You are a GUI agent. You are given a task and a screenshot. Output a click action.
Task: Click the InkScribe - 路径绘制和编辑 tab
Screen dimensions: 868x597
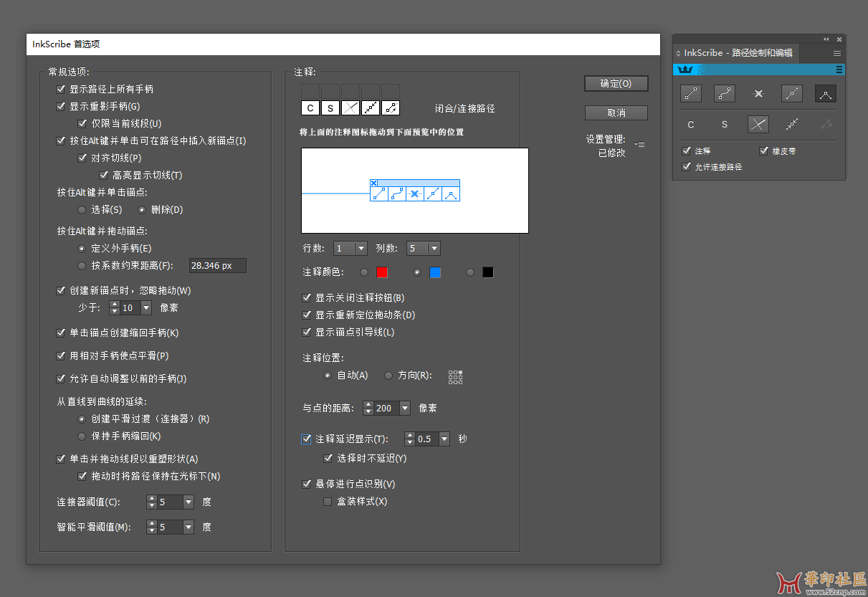click(x=738, y=53)
